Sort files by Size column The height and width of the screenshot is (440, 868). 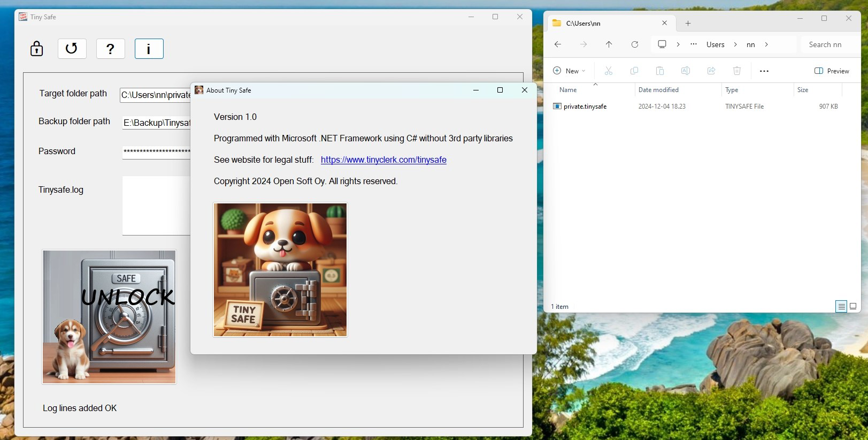803,90
